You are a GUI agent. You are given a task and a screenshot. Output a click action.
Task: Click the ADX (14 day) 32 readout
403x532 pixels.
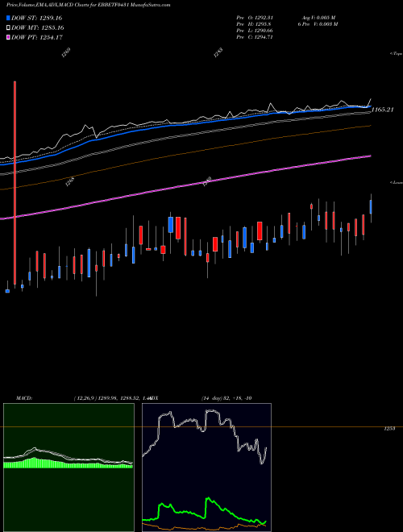pyautogui.click(x=201, y=398)
